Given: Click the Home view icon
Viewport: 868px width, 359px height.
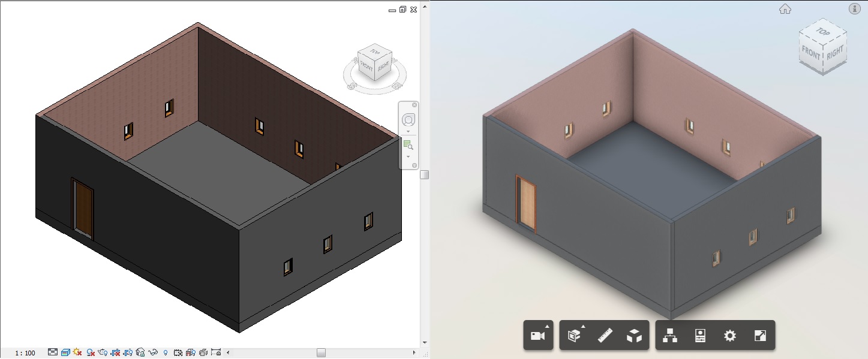Looking at the screenshot, I should click(x=785, y=9).
